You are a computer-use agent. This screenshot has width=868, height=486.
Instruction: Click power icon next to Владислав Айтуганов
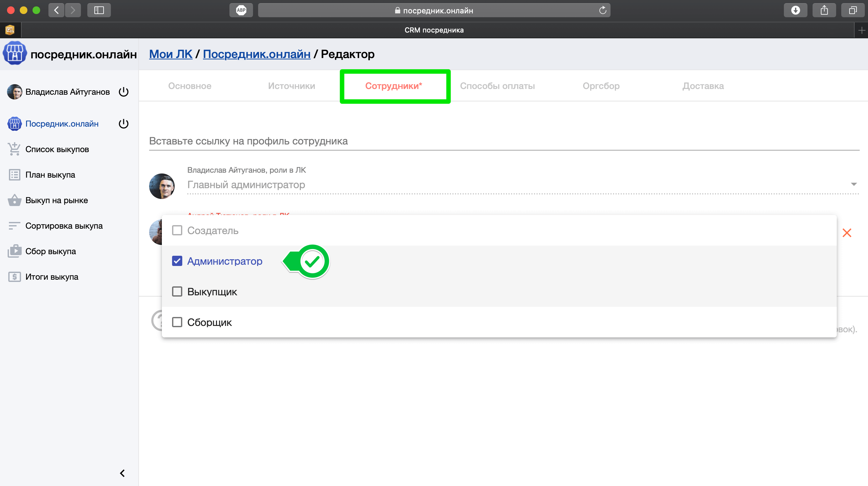(x=124, y=92)
